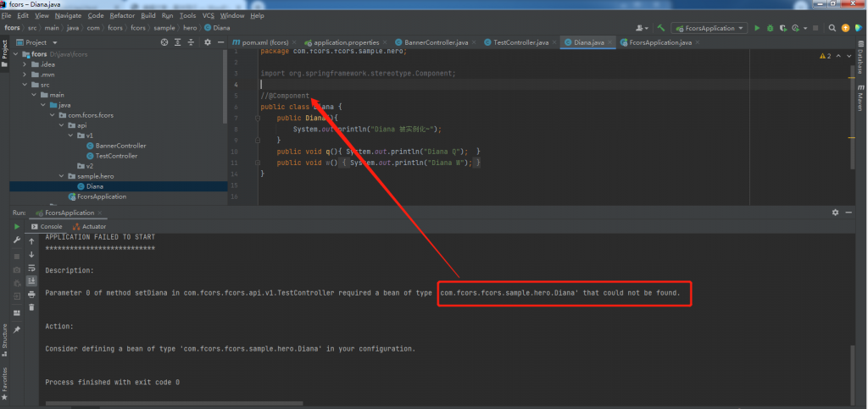
Task: Start debugging with the green bug icon
Action: point(770,28)
